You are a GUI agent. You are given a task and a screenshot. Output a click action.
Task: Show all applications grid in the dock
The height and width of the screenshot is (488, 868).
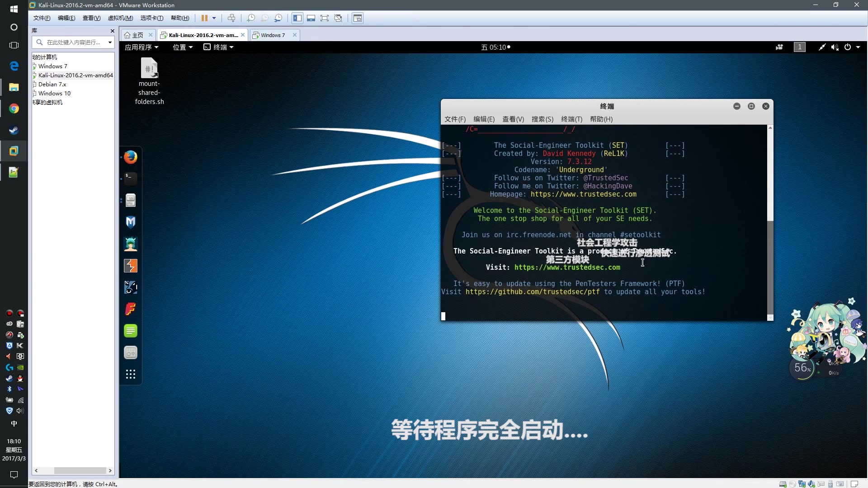(131, 374)
